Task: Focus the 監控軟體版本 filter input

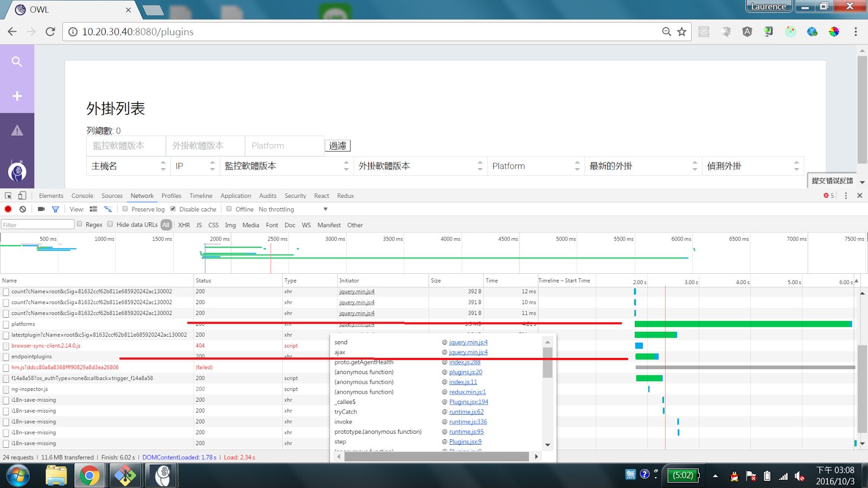Action: click(x=126, y=146)
